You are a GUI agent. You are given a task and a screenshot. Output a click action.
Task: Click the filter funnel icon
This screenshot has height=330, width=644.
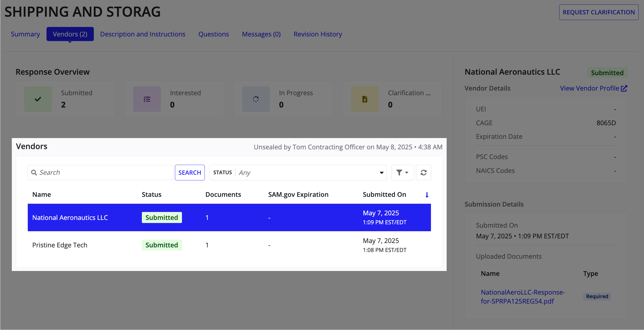coord(402,172)
